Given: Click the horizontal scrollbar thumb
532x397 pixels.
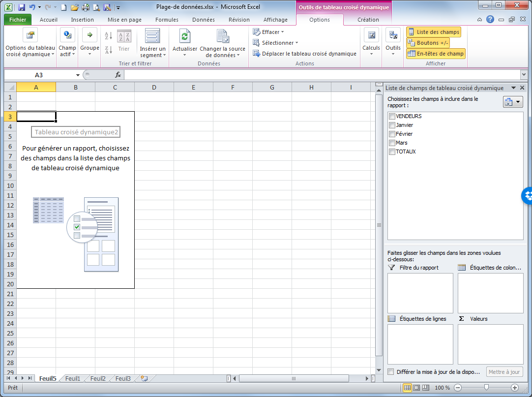Looking at the screenshot, I should coord(294,378).
